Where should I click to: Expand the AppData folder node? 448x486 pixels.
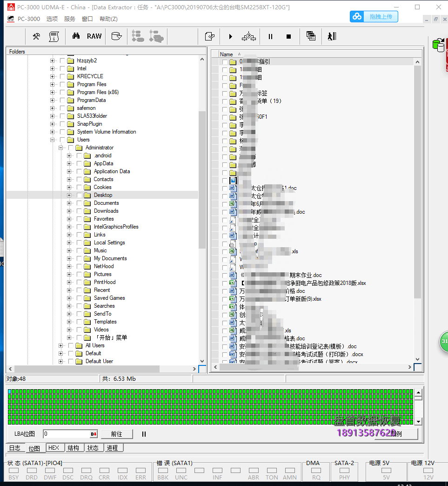pos(69,164)
